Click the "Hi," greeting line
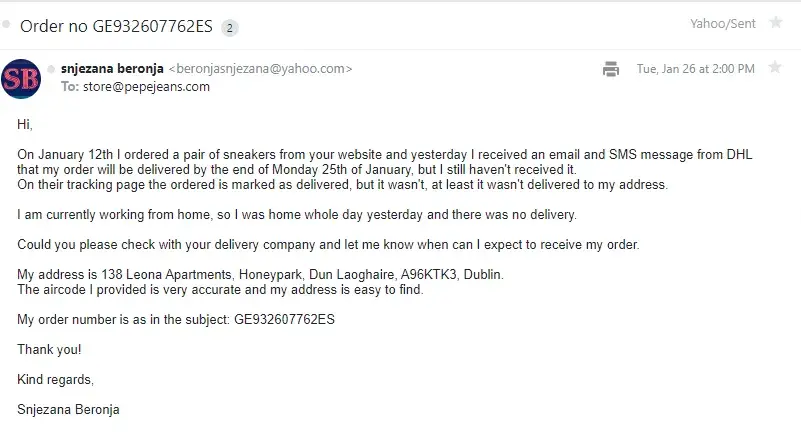The image size is (801, 439). [25, 124]
